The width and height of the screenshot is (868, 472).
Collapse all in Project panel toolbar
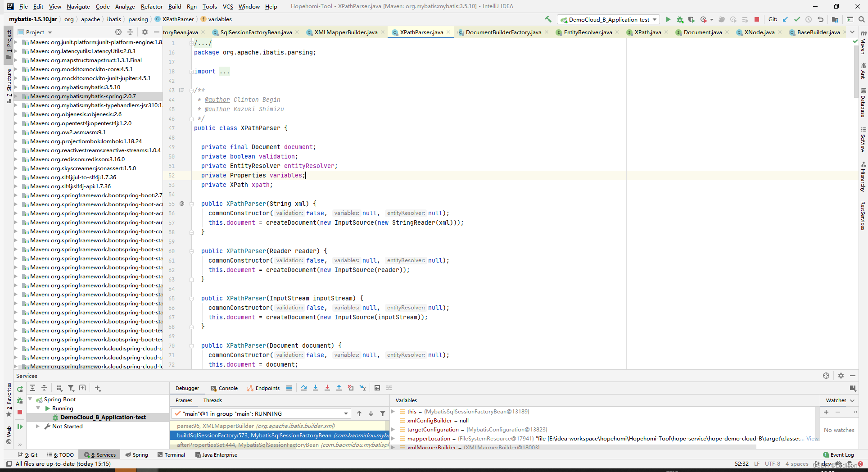point(130,32)
